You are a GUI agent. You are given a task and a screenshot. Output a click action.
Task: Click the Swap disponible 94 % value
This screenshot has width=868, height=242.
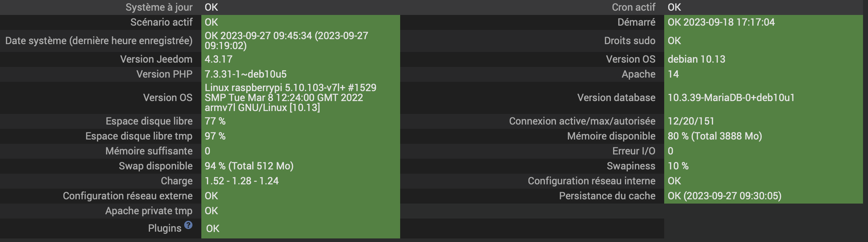(x=249, y=166)
